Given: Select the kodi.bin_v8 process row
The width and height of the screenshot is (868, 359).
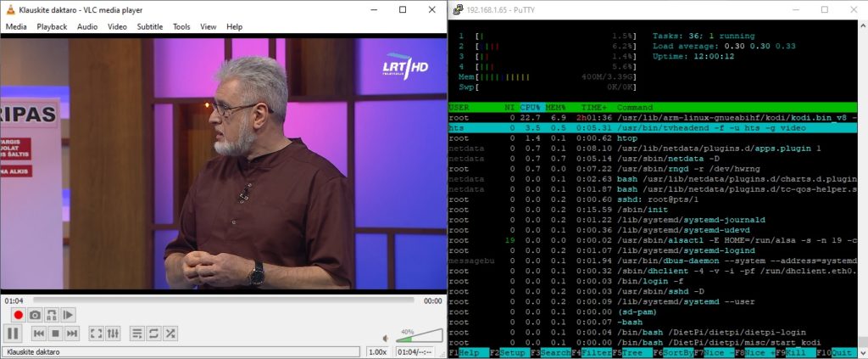Looking at the screenshot, I should (654, 117).
